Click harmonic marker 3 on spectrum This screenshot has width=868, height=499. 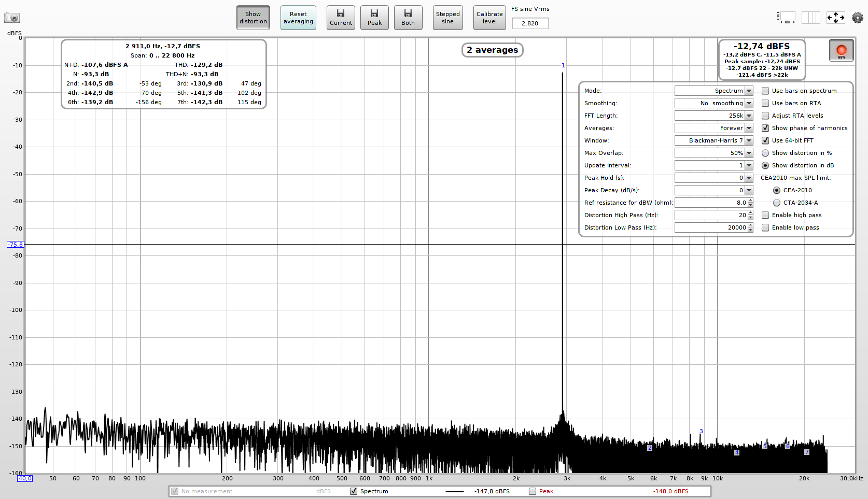pyautogui.click(x=701, y=431)
